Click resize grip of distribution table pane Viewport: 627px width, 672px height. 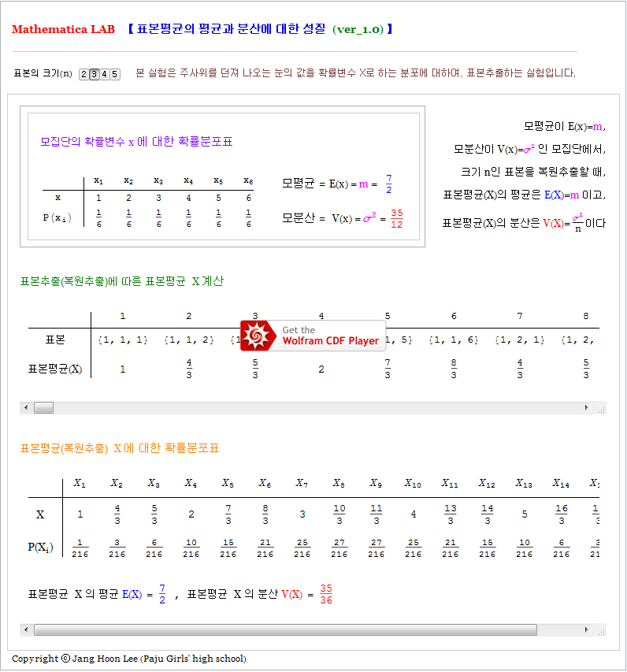(601, 632)
